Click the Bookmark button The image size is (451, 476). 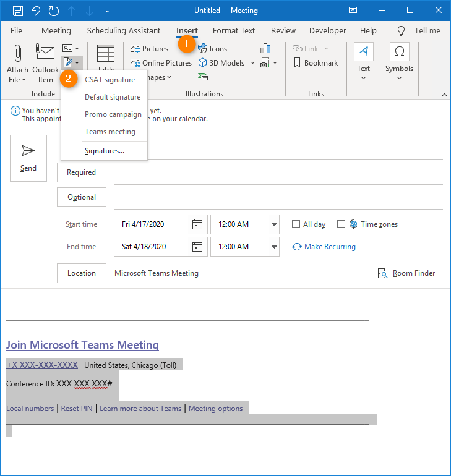[316, 63]
